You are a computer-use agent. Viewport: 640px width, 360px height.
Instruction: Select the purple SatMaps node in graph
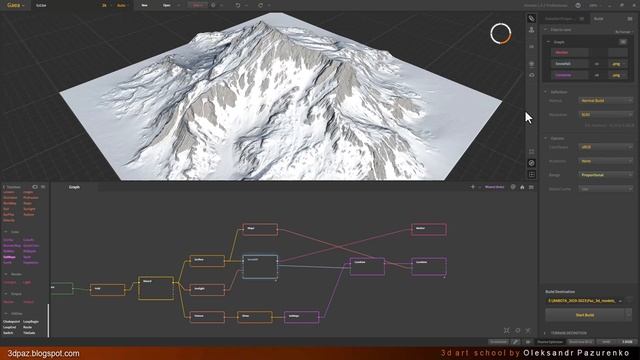coord(302,317)
